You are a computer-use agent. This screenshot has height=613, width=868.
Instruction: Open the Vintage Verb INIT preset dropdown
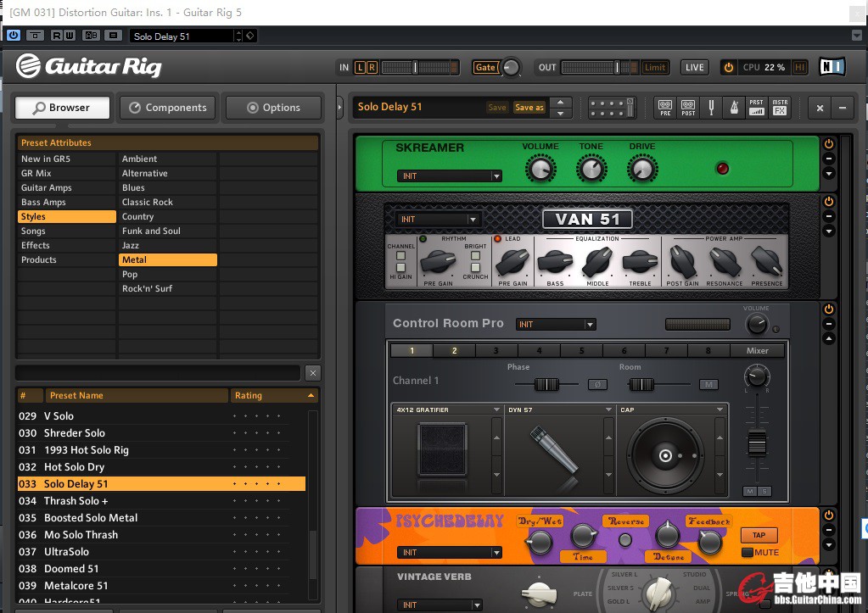point(440,605)
